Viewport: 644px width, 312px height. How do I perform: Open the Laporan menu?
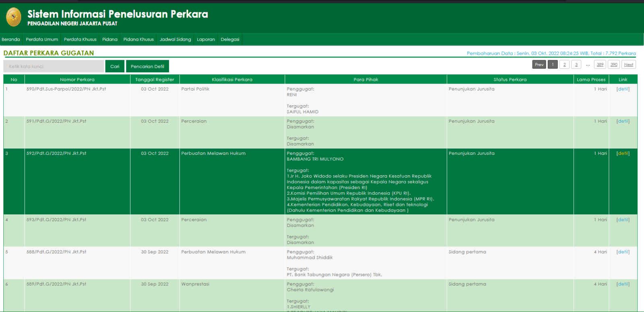pyautogui.click(x=206, y=39)
